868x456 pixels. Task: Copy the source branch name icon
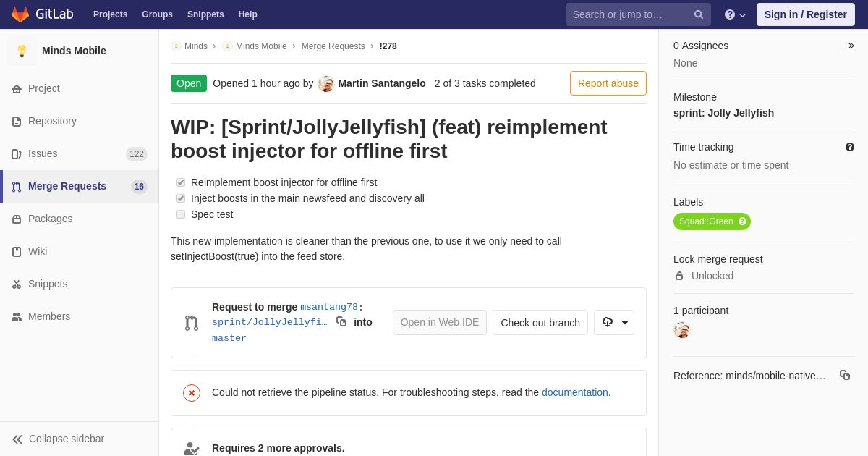pos(341,321)
